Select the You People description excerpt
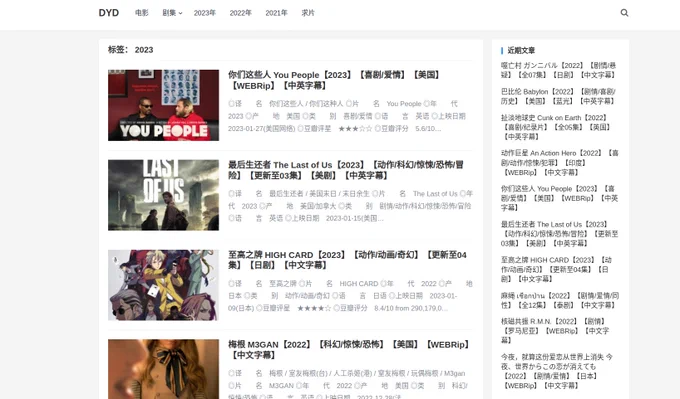The image size is (680, 399). point(347,116)
